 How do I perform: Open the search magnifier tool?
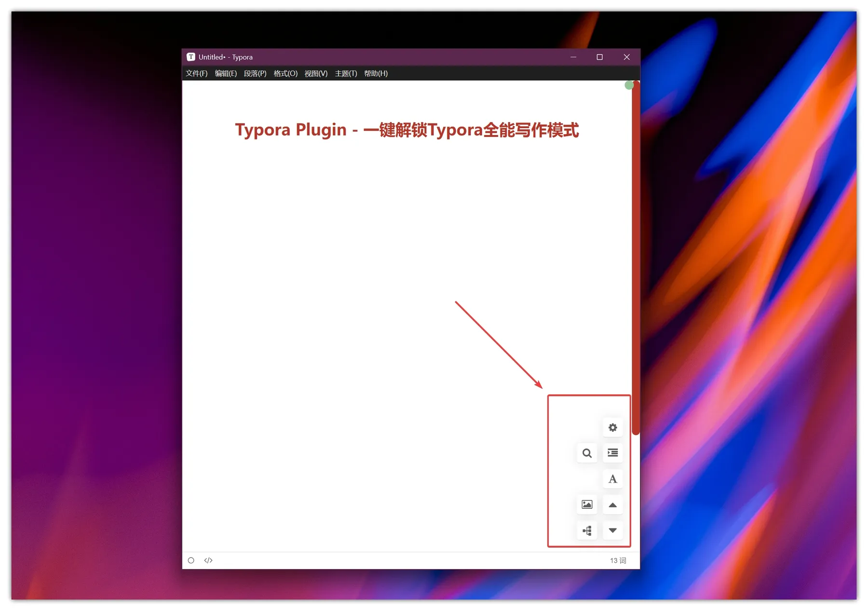pos(586,453)
